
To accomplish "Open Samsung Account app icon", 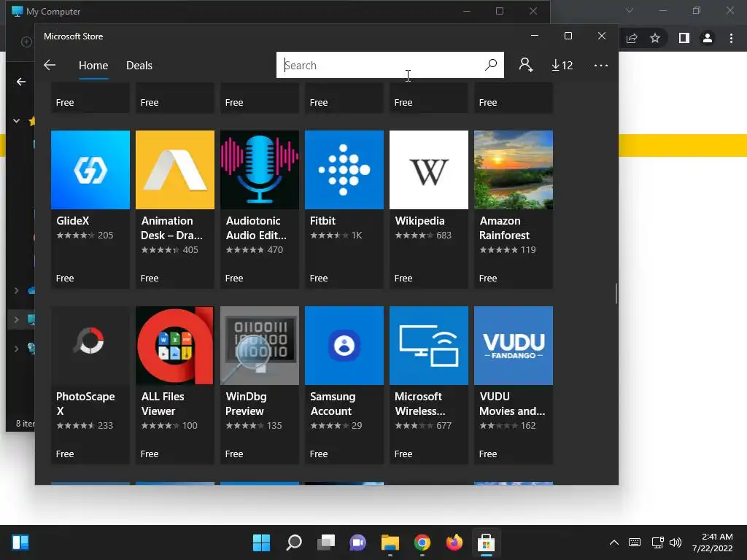I will (x=344, y=345).
